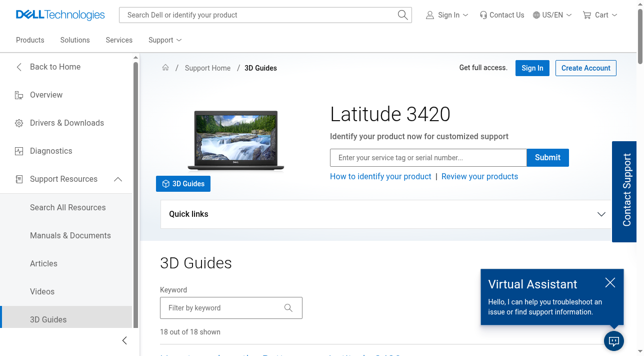Click Support Home breadcrumb link
644x356 pixels.
pyautogui.click(x=207, y=68)
